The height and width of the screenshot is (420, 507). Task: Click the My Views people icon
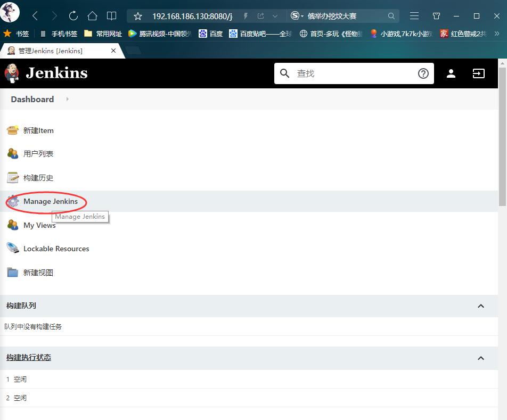pyautogui.click(x=13, y=225)
